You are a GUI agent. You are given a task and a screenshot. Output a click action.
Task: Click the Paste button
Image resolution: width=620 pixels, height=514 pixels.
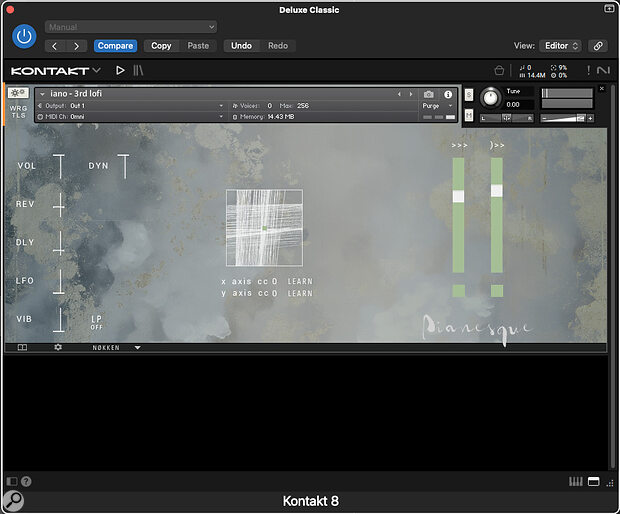tap(198, 46)
